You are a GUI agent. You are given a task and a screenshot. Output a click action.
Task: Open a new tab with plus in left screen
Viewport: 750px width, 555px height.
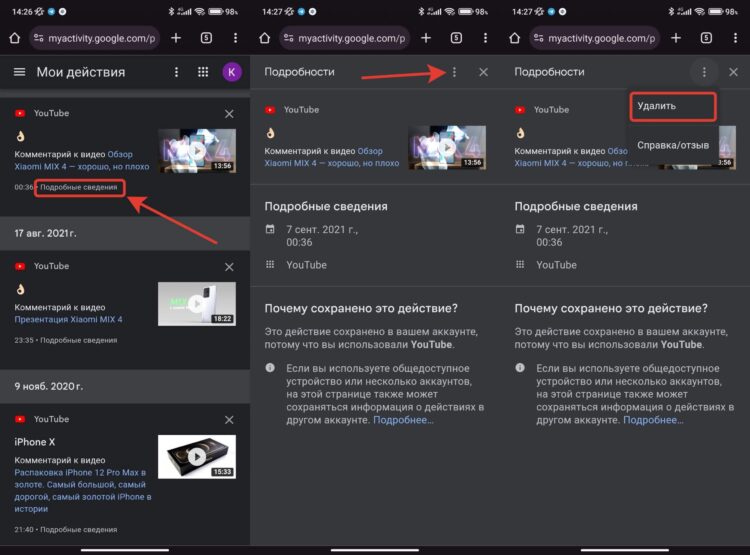[x=176, y=38]
